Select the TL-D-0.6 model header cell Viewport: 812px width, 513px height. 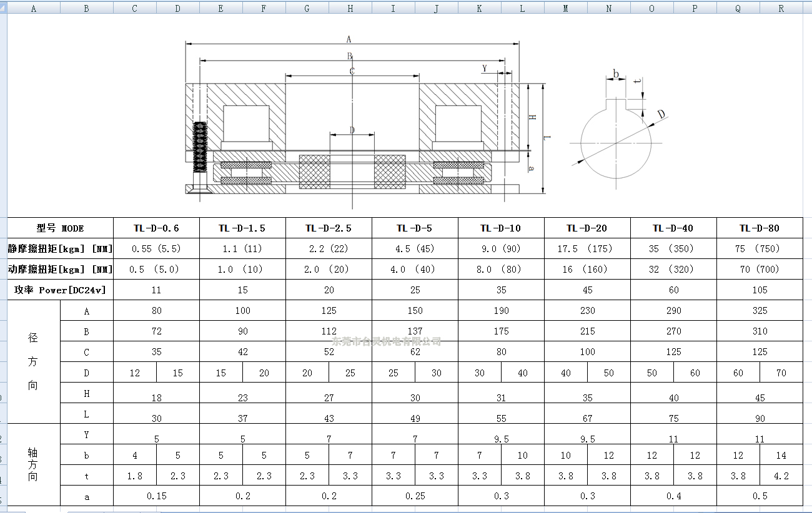156,228
